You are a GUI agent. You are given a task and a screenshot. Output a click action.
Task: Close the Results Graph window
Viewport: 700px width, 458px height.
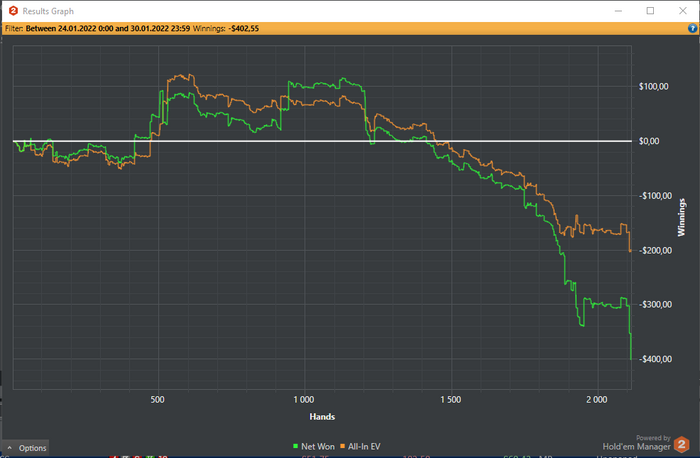[683, 11]
